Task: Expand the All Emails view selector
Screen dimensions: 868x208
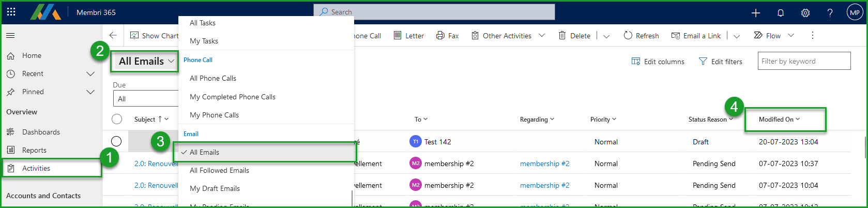Action: [x=146, y=61]
